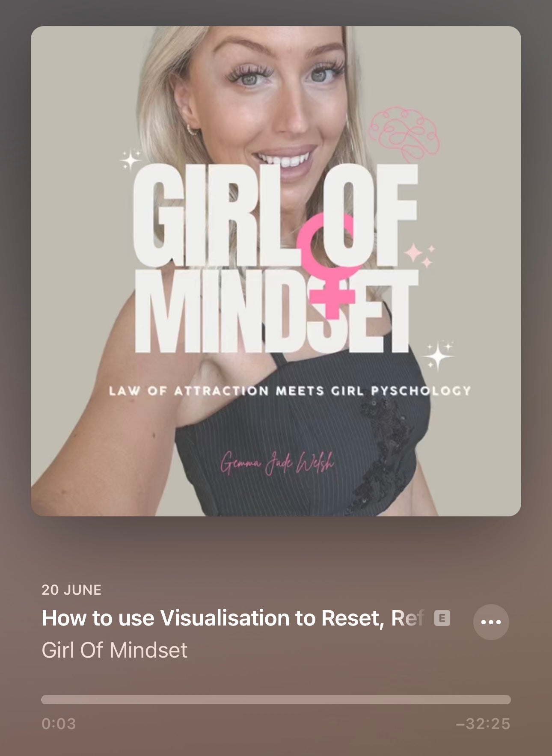Toggle the elapsed time label 0:03
Image resolution: width=552 pixels, height=756 pixels.
(59, 723)
